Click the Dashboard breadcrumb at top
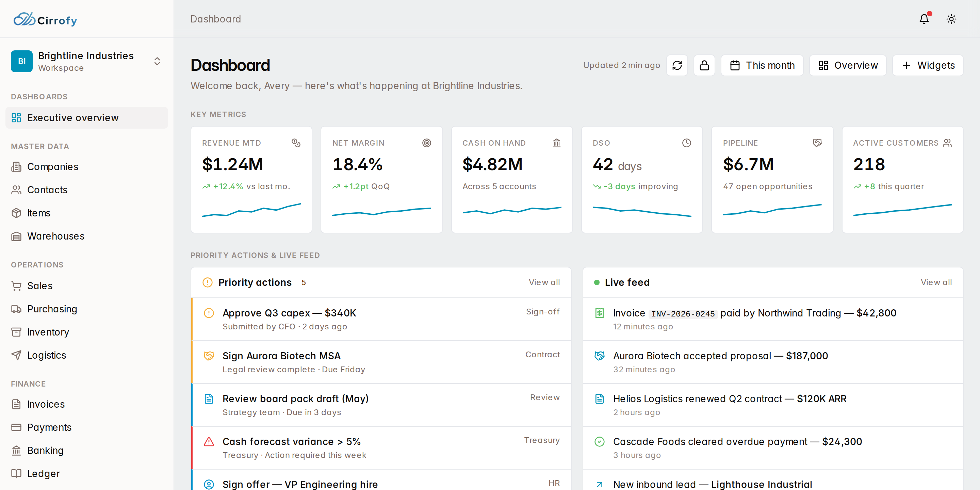 click(x=216, y=19)
